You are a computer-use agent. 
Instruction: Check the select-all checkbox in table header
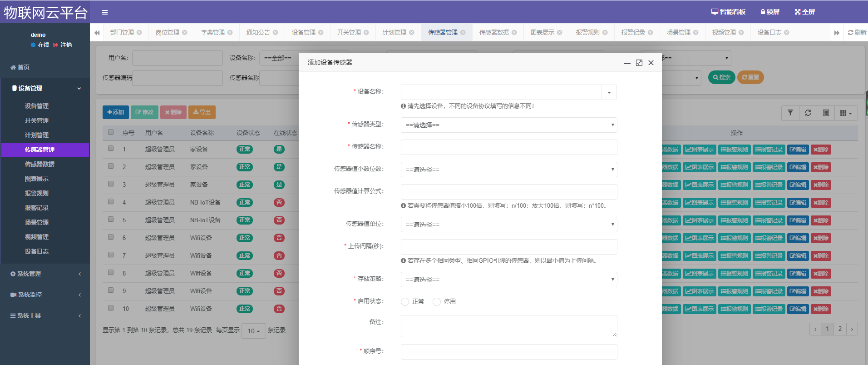point(111,132)
